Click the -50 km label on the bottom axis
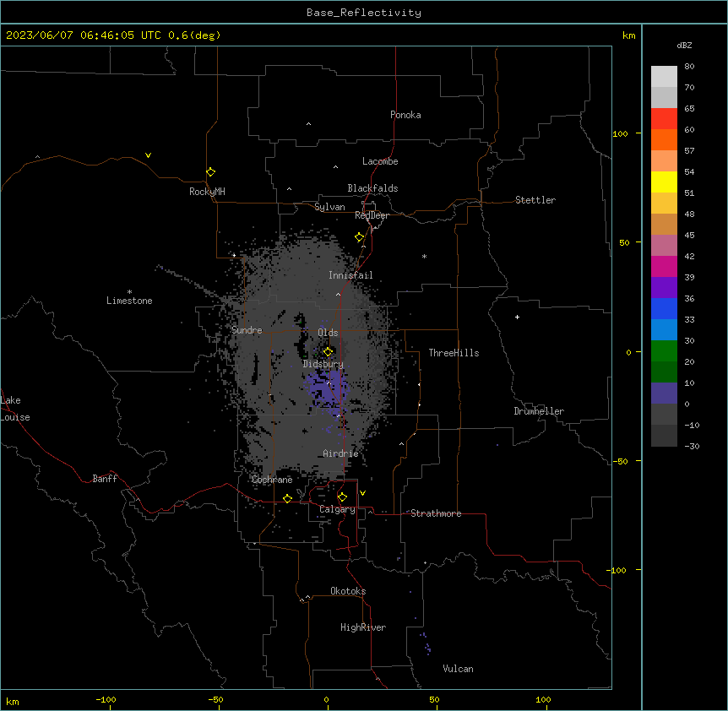This screenshot has height=711, width=728. point(215,699)
